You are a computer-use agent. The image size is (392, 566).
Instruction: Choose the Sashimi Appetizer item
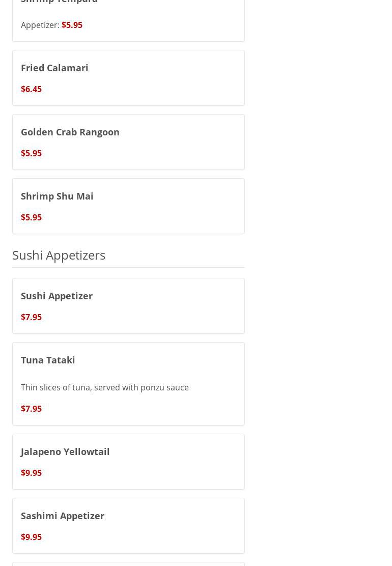[63, 516]
